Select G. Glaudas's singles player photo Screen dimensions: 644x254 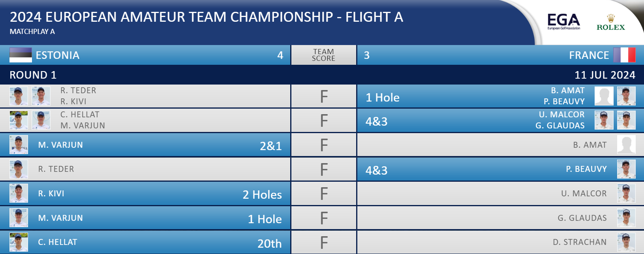[x=626, y=218]
